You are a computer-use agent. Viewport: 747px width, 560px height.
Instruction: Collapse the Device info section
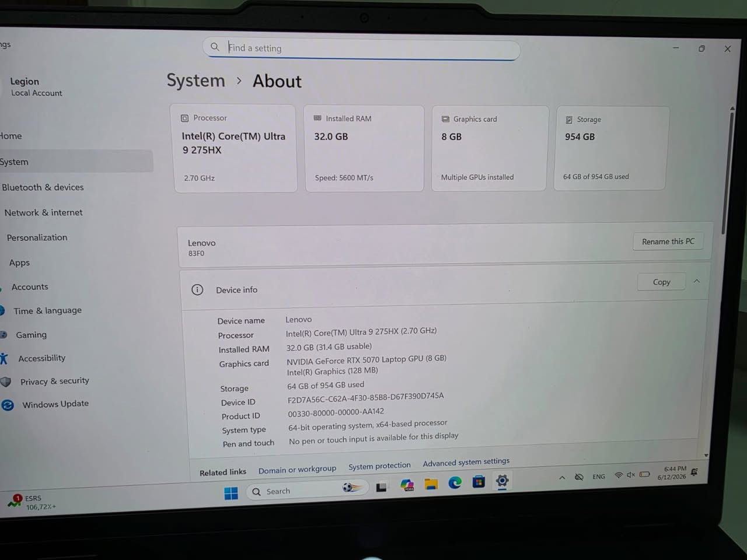tap(696, 281)
